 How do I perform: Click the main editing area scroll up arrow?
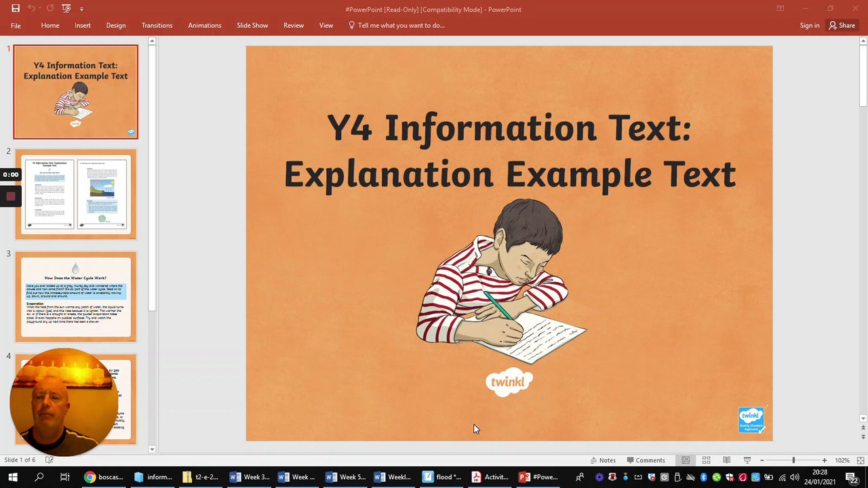(x=863, y=41)
